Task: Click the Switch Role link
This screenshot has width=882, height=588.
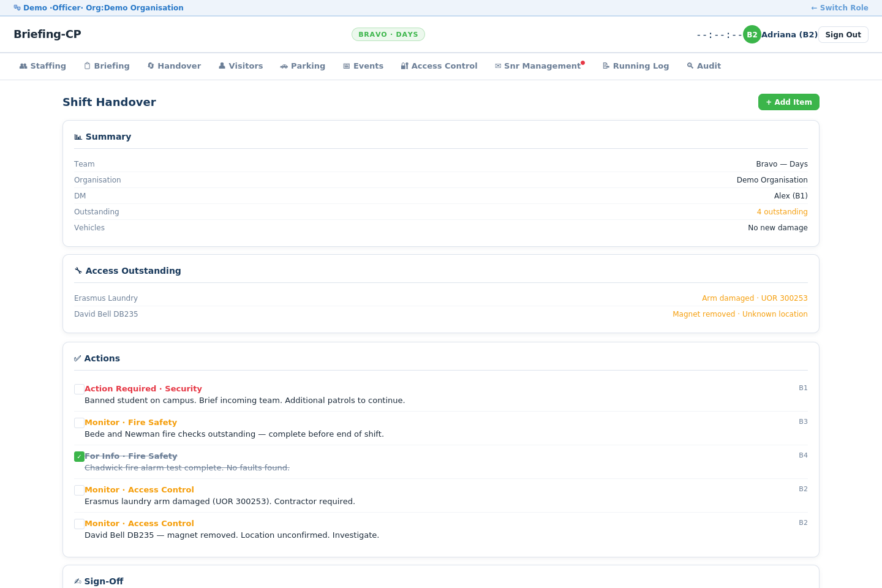Action: point(840,8)
